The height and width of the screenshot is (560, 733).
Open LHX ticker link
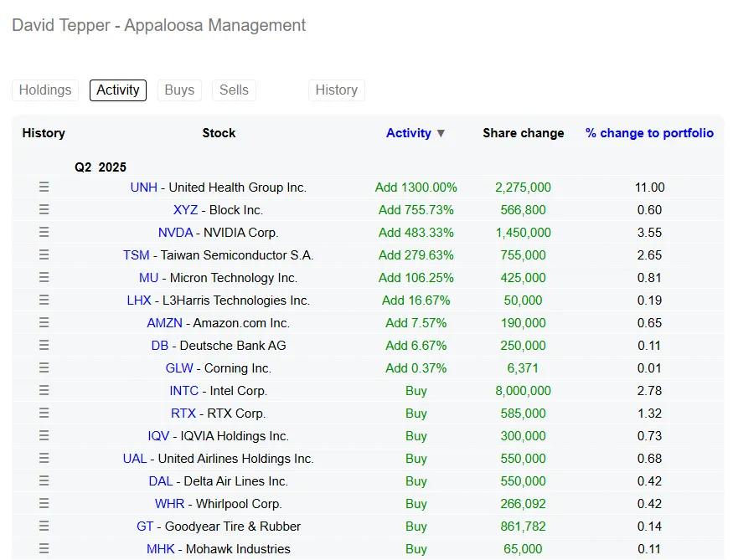(139, 301)
